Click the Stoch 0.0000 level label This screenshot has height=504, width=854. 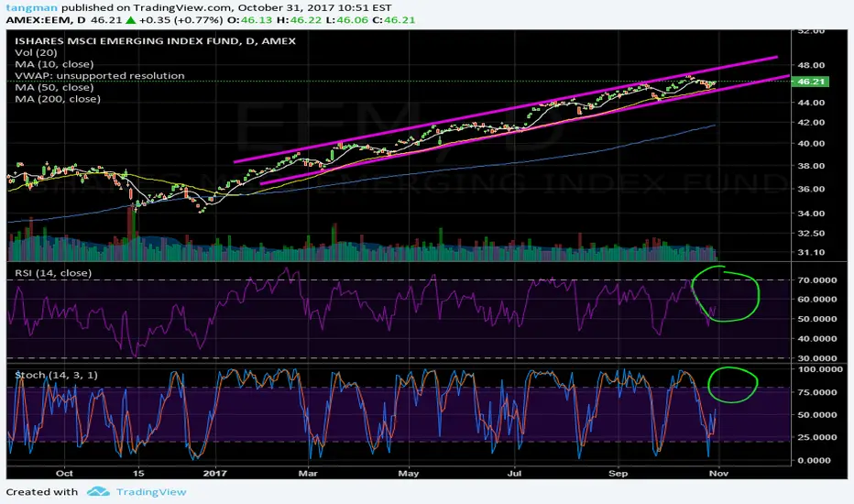click(815, 460)
